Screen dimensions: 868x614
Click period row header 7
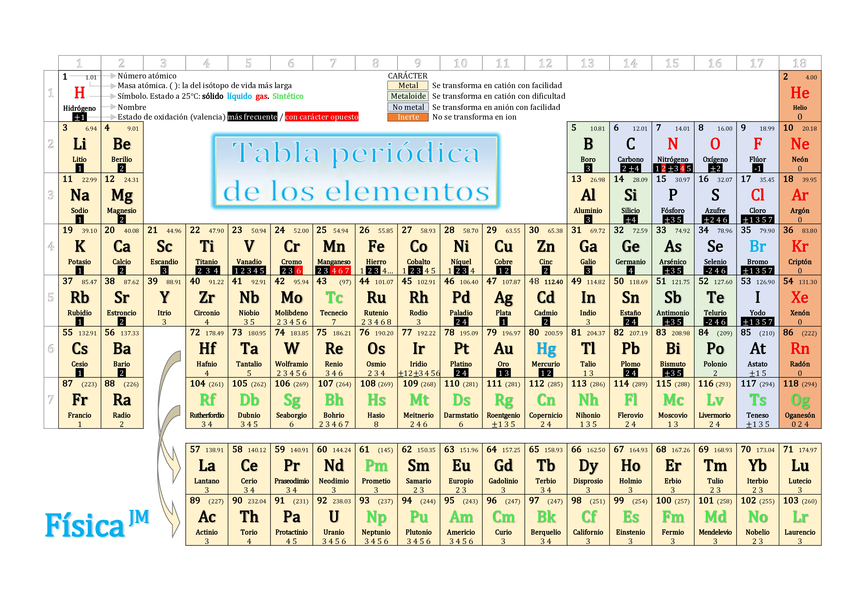(51, 403)
